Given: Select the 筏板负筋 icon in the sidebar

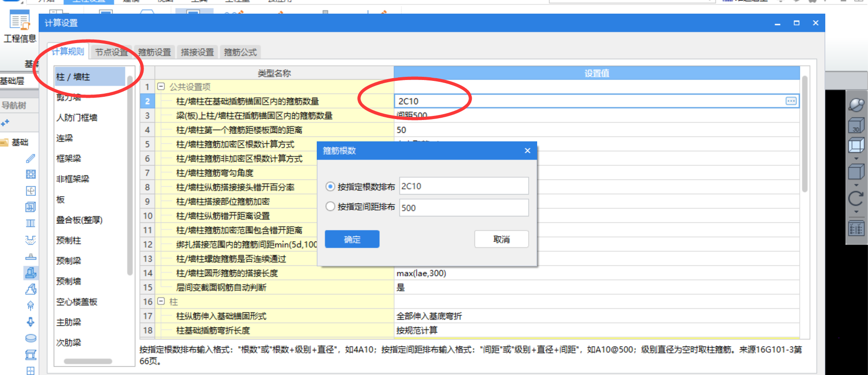Looking at the screenshot, I should pyautogui.click(x=30, y=207).
